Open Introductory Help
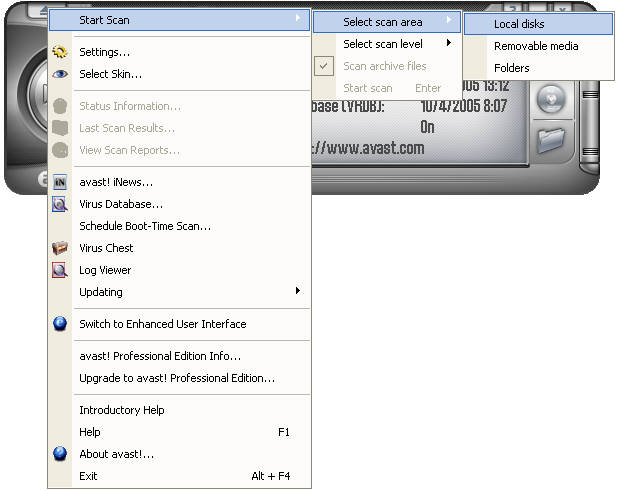 pyautogui.click(x=179, y=410)
